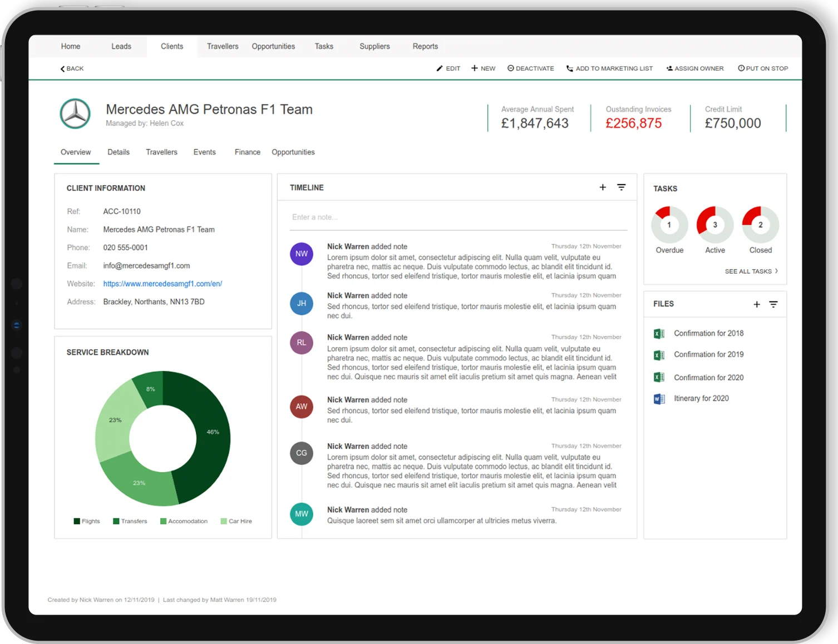Open Confirmation for 2019 file
This screenshot has width=838, height=644.
point(709,354)
